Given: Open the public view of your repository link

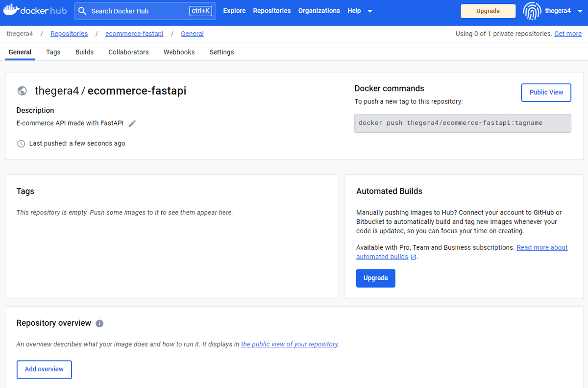Looking at the screenshot, I should (290, 344).
